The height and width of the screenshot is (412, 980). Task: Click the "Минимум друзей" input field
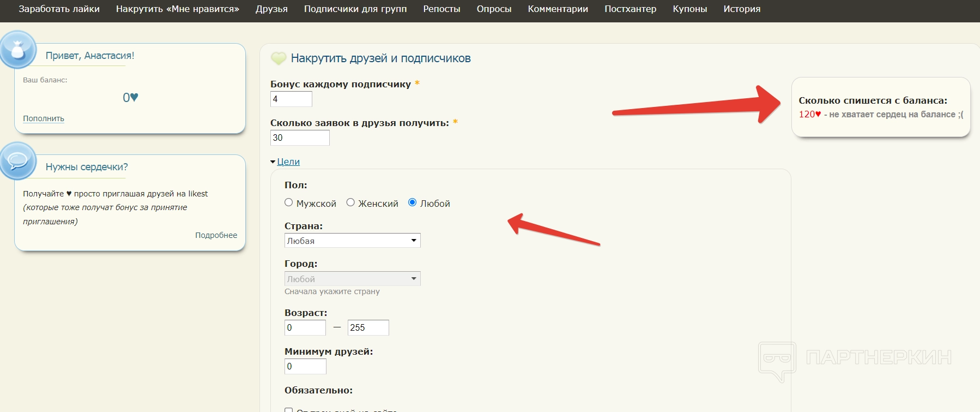click(305, 367)
